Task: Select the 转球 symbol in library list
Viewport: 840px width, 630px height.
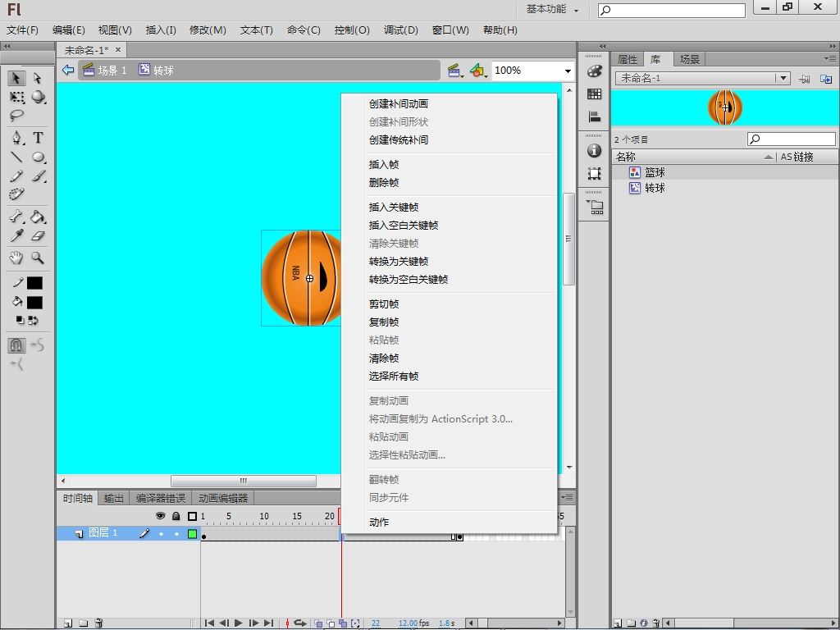Action: [x=655, y=188]
